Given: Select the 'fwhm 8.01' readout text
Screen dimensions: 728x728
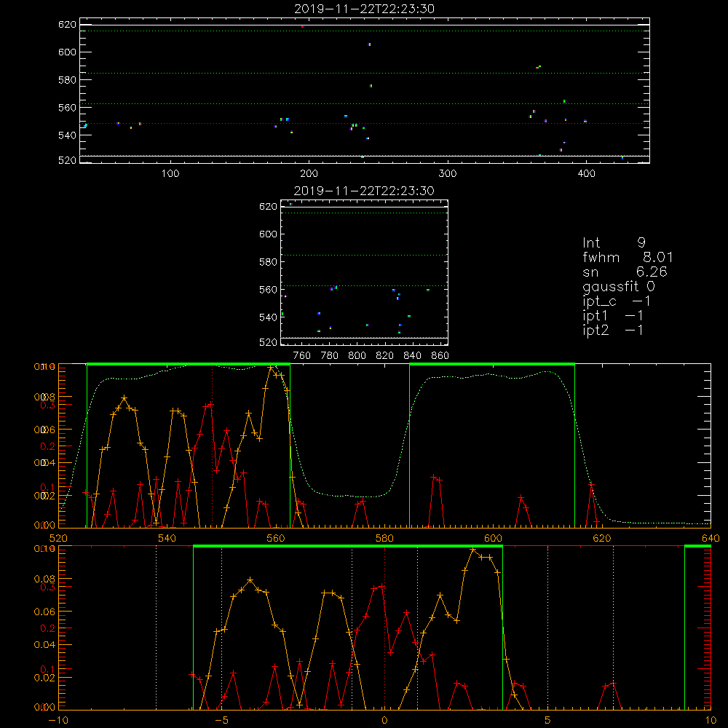Looking at the screenshot, I should coord(628,257).
